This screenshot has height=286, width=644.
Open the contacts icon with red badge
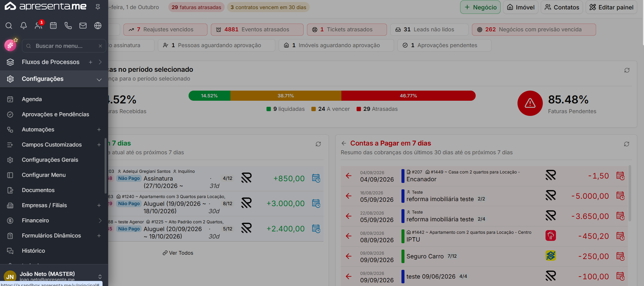pos(39,25)
